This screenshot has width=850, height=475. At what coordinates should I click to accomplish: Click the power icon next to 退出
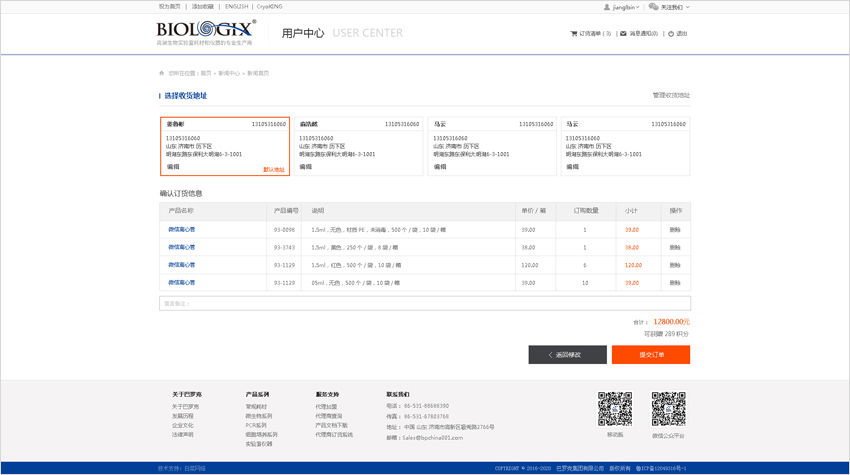point(671,34)
